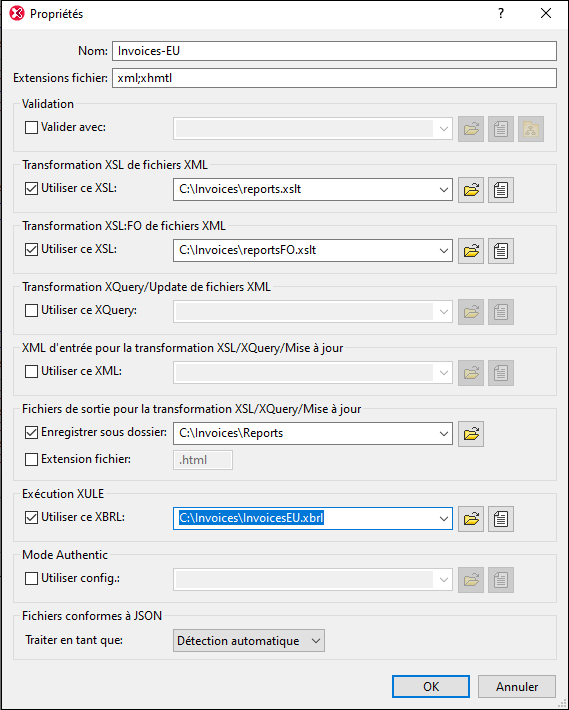Open reportsFO.xslt with document icon
Image resolution: width=569 pixels, height=710 pixels.
tap(501, 251)
